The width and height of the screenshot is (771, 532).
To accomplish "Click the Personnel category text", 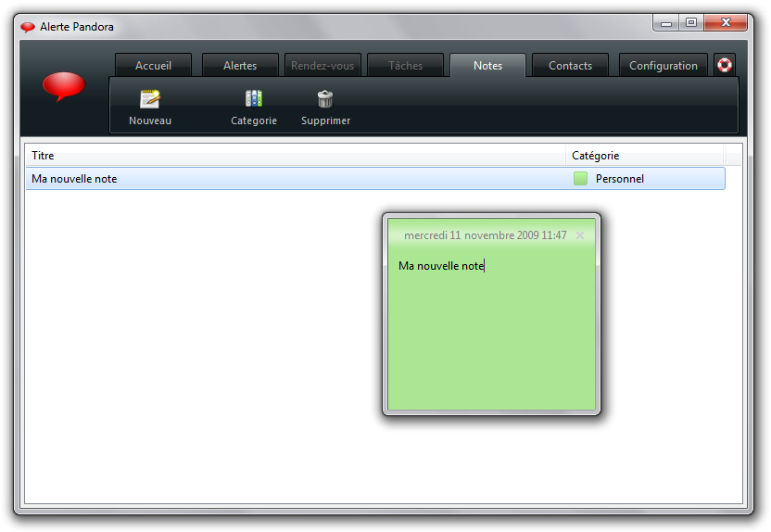I will click(620, 179).
